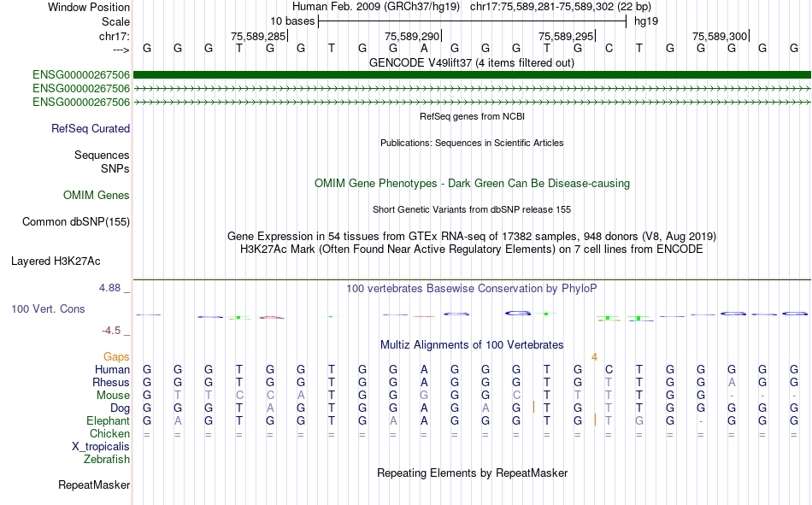
Task: Open the OMIM Gene Phenotypes track title
Action: (472, 184)
